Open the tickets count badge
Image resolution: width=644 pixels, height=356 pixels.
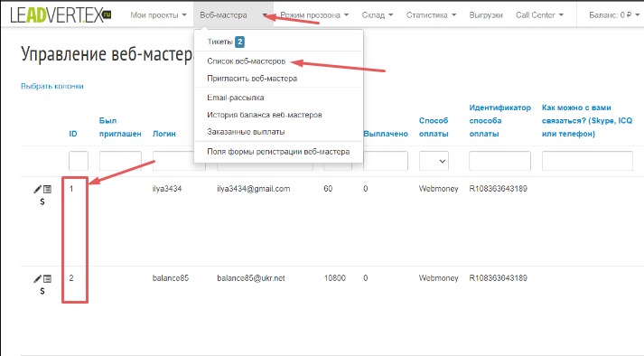point(240,42)
